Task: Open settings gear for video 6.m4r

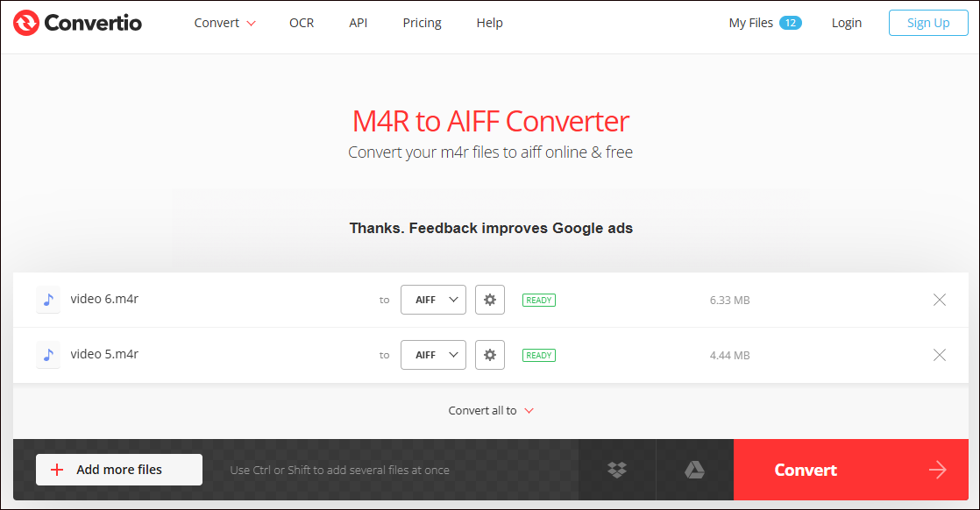Action: (x=490, y=300)
